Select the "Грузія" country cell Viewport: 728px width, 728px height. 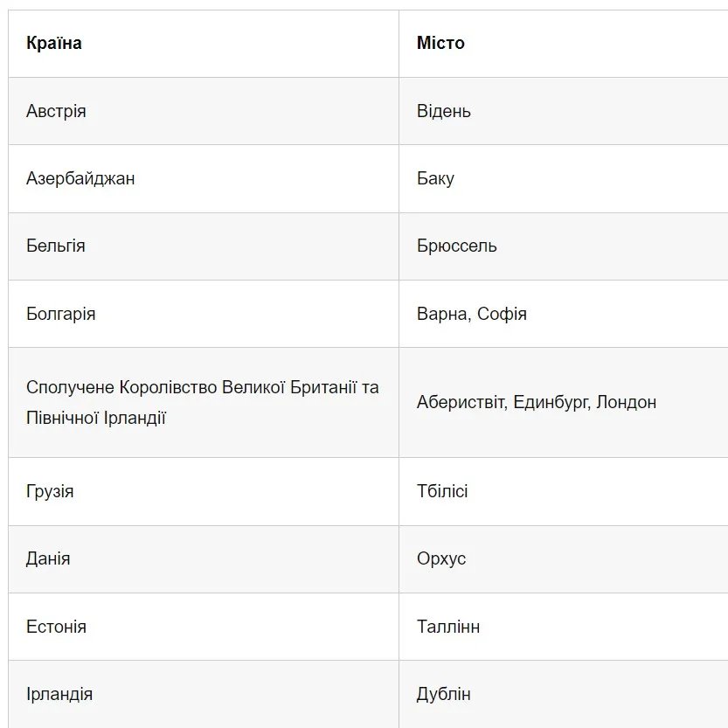(x=50, y=491)
